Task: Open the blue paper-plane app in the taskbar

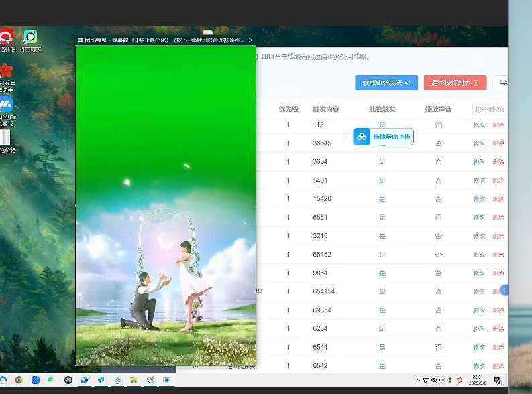Action: pyautogui.click(x=101, y=380)
